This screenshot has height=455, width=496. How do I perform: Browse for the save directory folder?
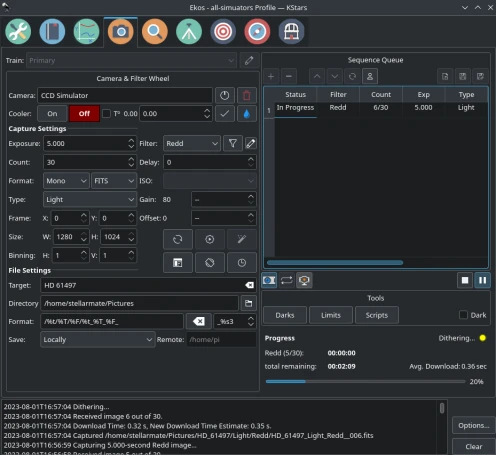249,303
